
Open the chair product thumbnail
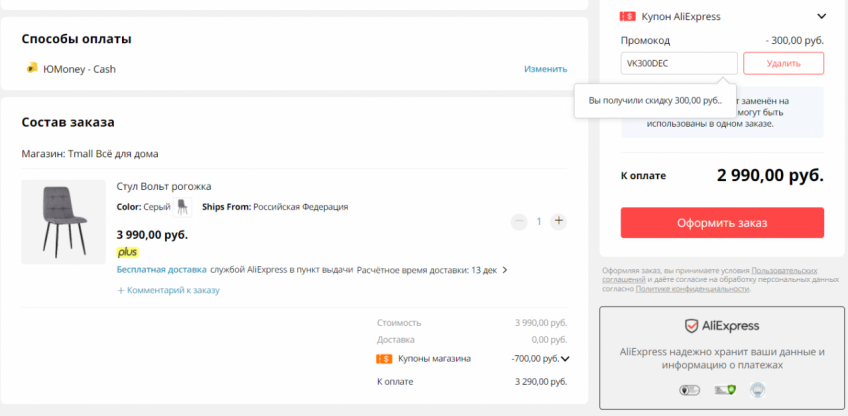[63, 222]
